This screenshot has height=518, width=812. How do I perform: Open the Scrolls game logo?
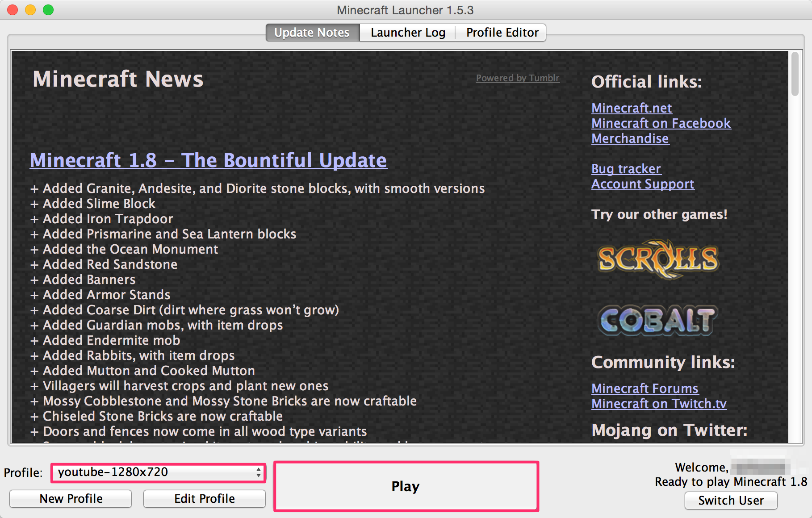pos(658,259)
